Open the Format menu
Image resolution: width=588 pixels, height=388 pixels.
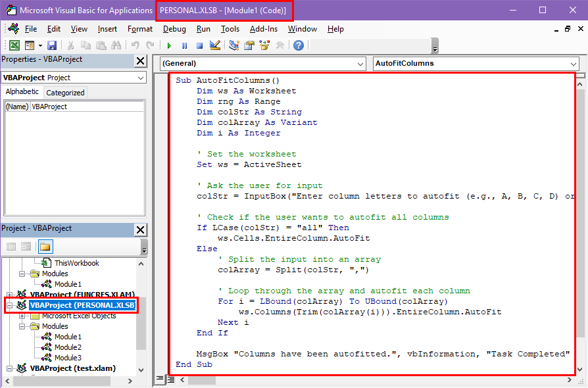[140, 29]
